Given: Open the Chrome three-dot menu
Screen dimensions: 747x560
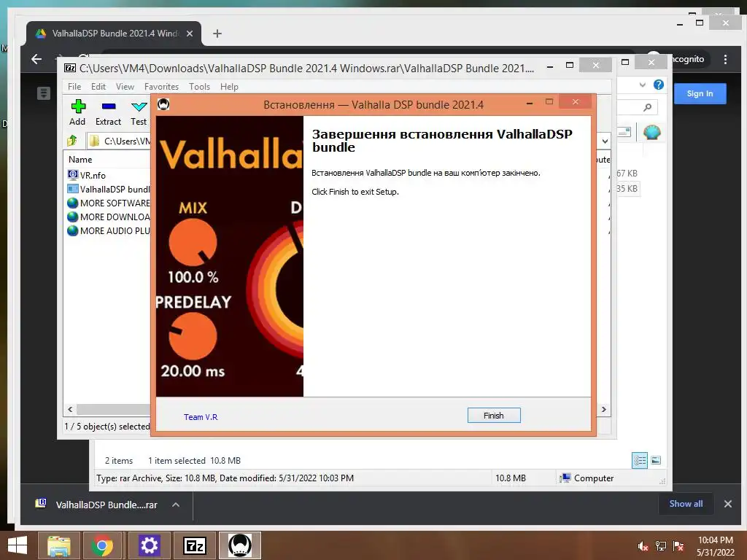Looking at the screenshot, I should click(x=725, y=59).
